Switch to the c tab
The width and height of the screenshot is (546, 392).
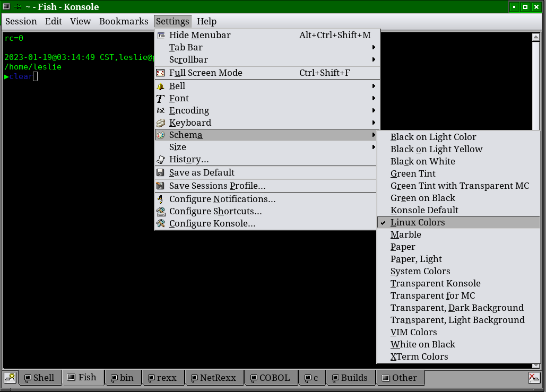point(312,378)
